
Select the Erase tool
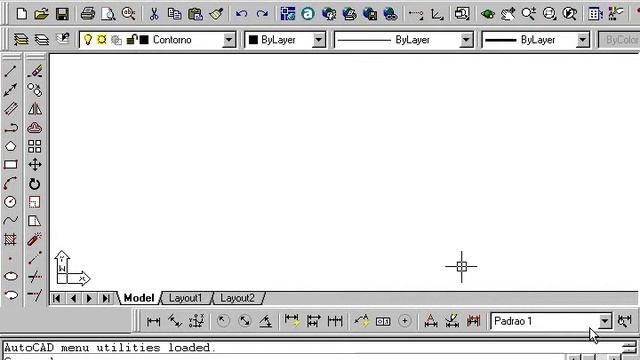pos(35,71)
